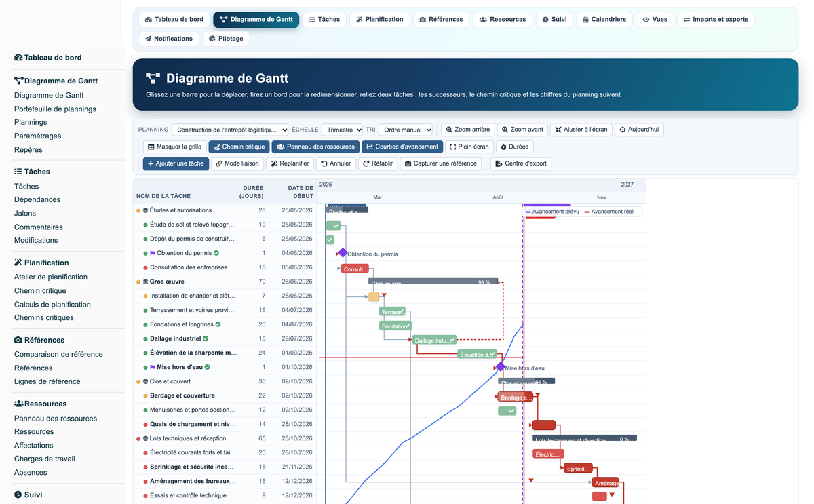Image resolution: width=814 pixels, height=504 pixels.
Task: Toggle Courbes d'avancement
Action: tap(402, 147)
